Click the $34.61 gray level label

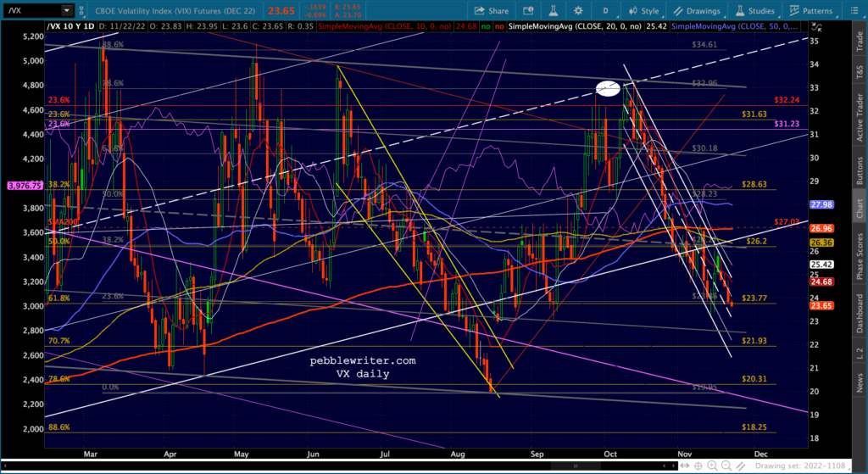click(704, 45)
